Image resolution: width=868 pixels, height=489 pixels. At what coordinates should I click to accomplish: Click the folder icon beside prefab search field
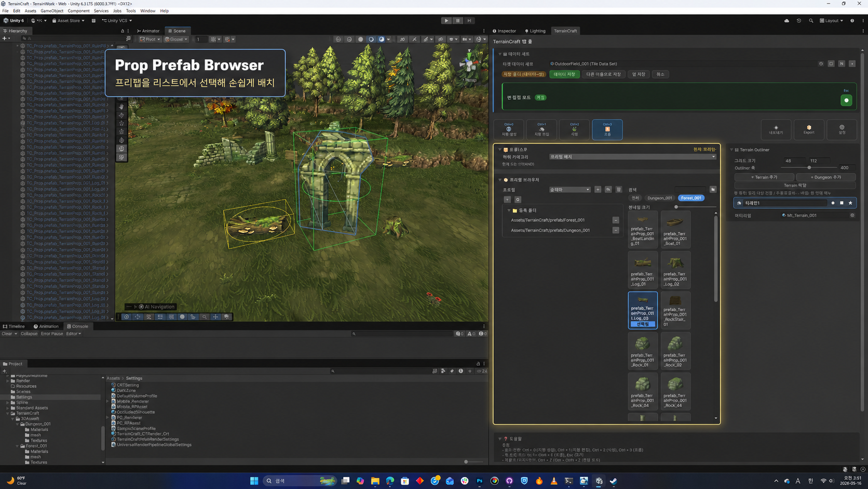click(x=713, y=190)
